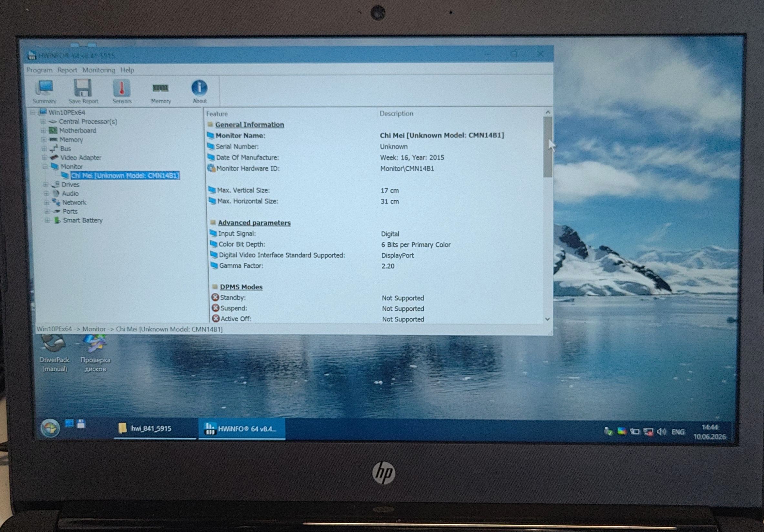Open the Monitoring menu
Image resolution: width=764 pixels, height=532 pixels.
pos(99,70)
